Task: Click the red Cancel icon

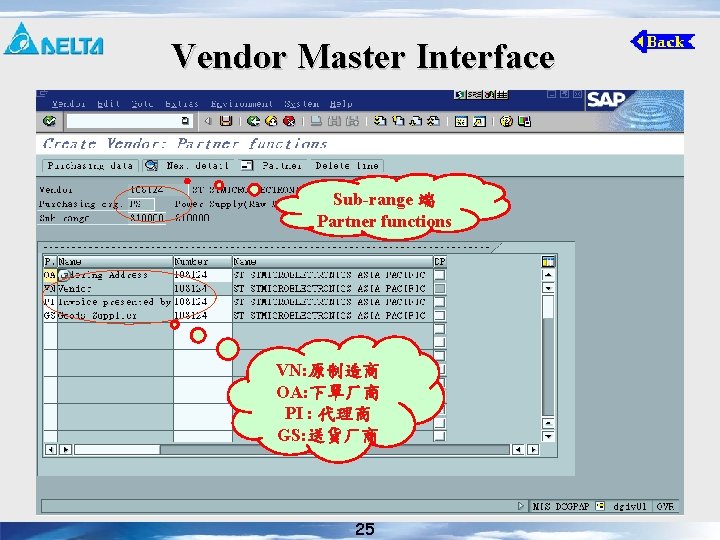Action: click(x=289, y=121)
